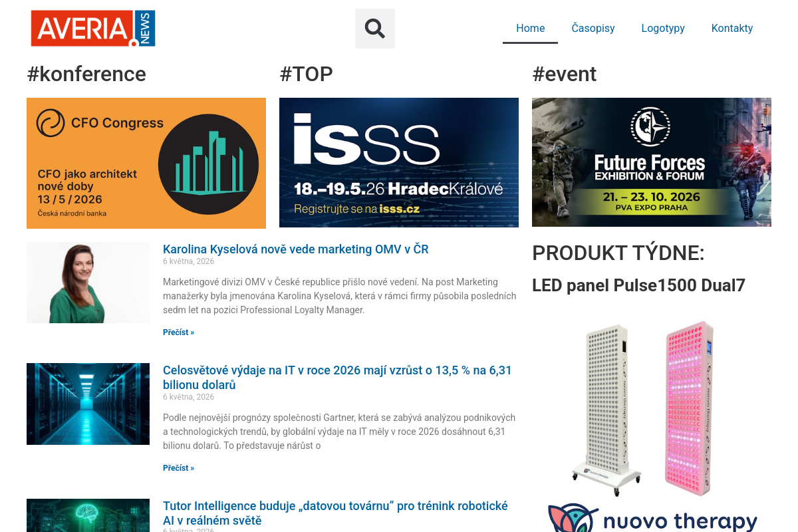Open article about Celosvětové výdaje na IT
The height and width of the screenshot is (532, 798).
(337, 378)
